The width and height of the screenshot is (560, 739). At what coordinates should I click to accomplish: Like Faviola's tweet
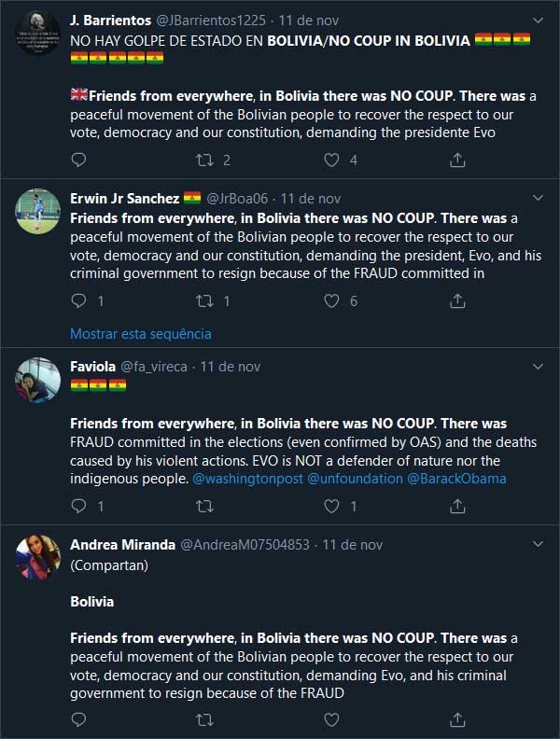(x=331, y=506)
